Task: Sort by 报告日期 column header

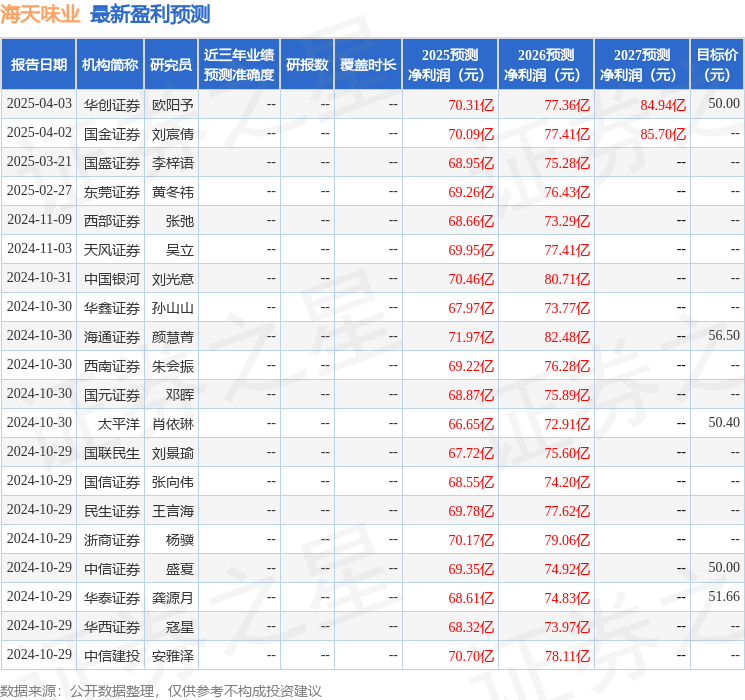Action: [39, 65]
